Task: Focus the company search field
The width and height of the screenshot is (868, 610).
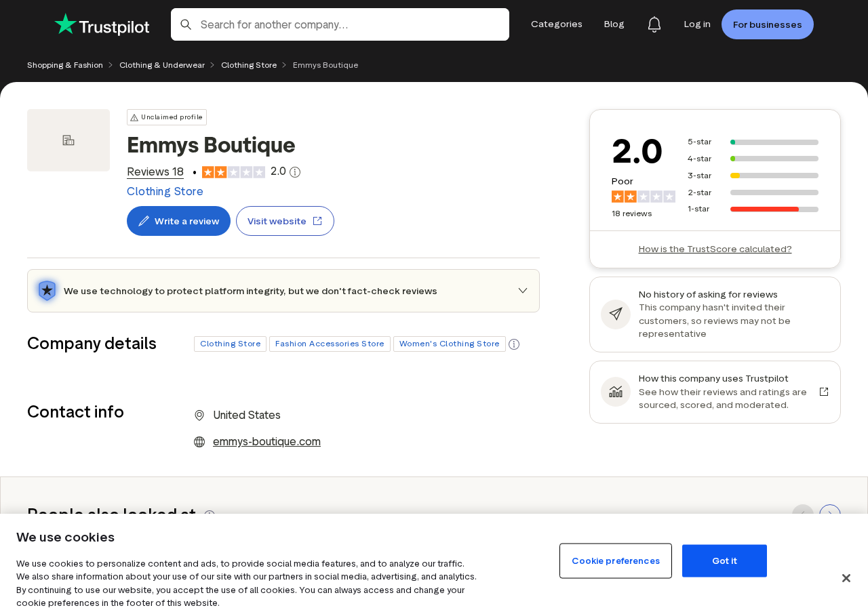Action: tap(340, 24)
